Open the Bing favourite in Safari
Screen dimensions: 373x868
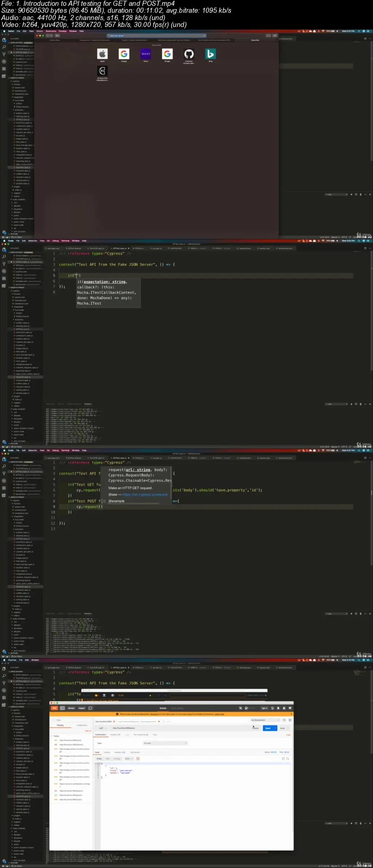[x=210, y=54]
